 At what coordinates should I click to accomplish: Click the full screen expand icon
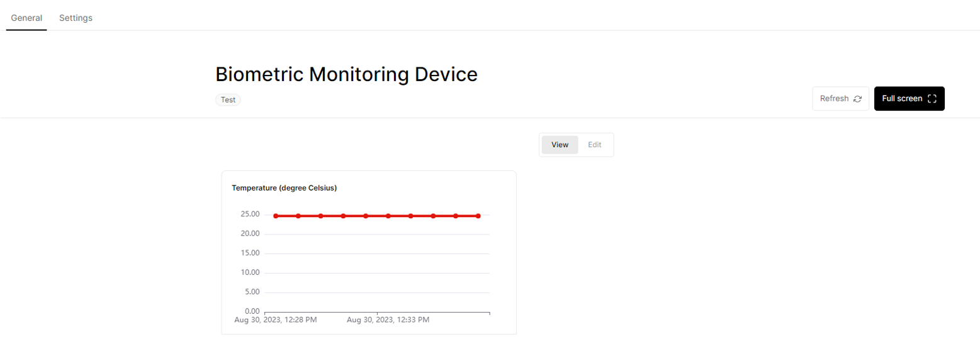pos(932,99)
